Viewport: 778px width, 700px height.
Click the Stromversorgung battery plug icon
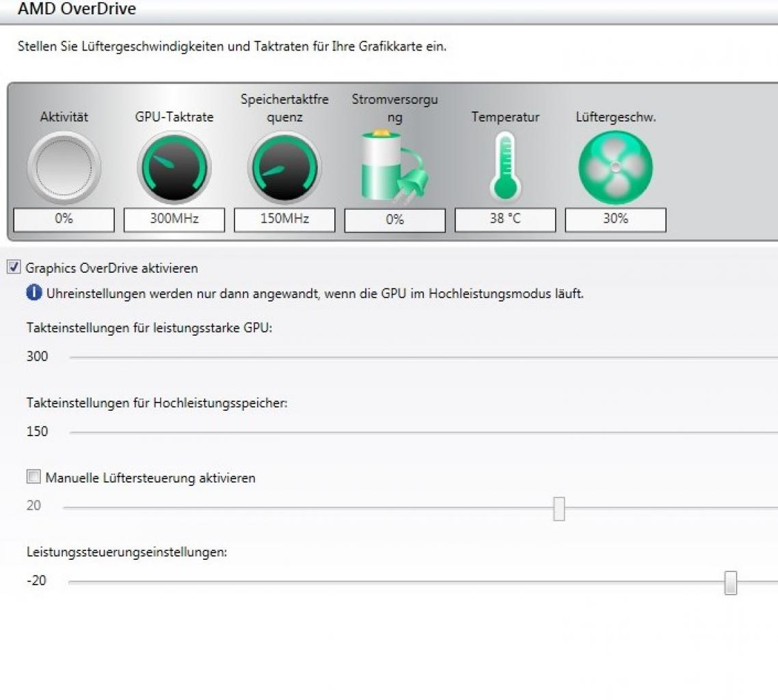coord(394,167)
